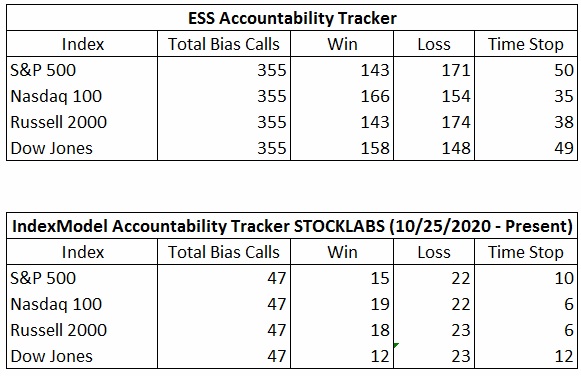Click the Loss header in the IndexModel table
581x376 pixels.
(434, 252)
